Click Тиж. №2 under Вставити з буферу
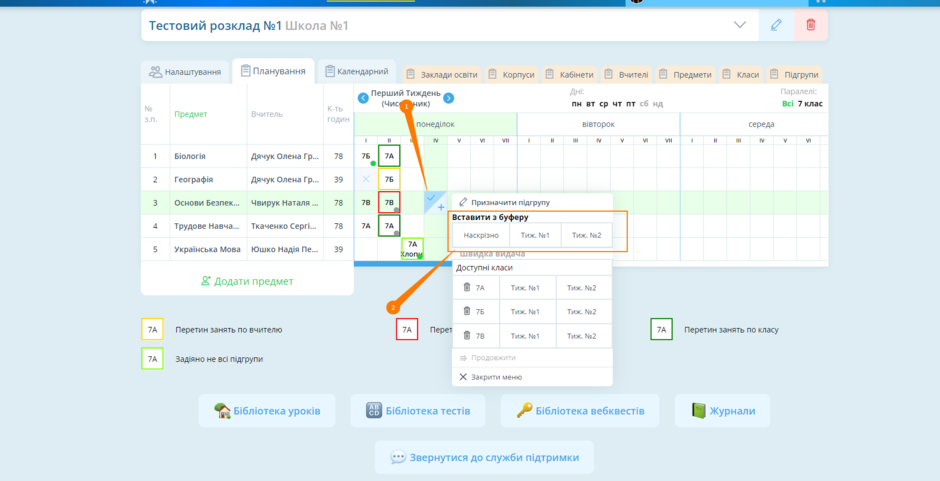Screen dimensions: 940x481 click(587, 235)
